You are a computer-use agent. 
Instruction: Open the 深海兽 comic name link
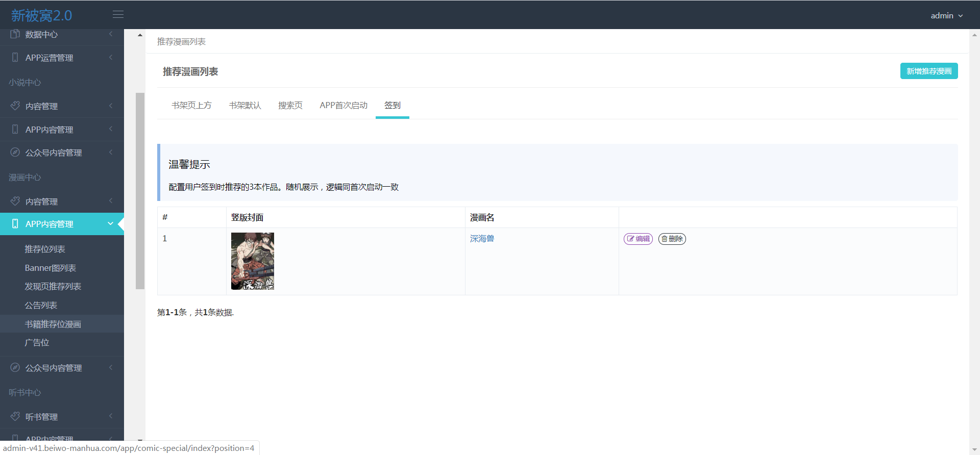(x=482, y=239)
